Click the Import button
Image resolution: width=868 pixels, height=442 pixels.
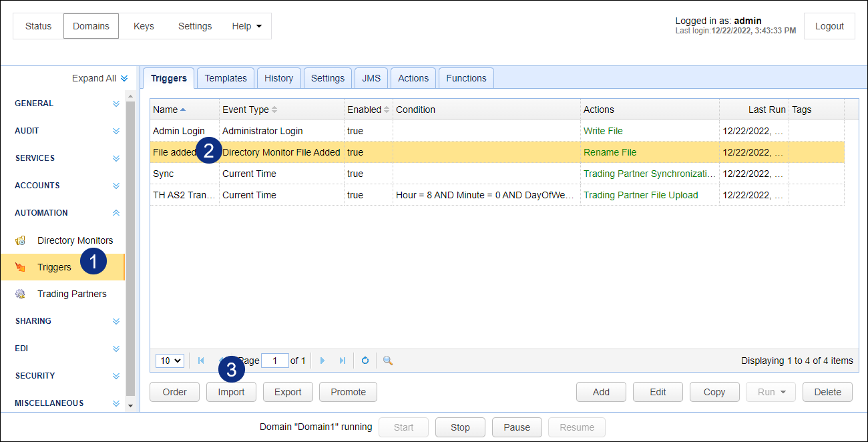tap(232, 392)
